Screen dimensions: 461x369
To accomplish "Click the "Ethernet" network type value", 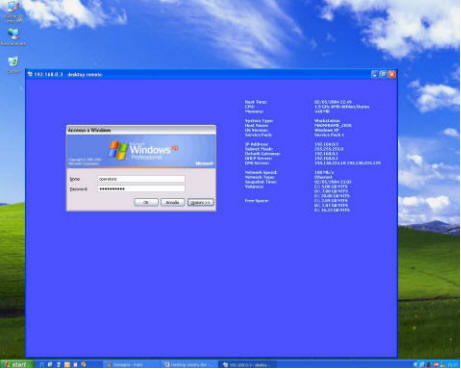I will (x=323, y=177).
